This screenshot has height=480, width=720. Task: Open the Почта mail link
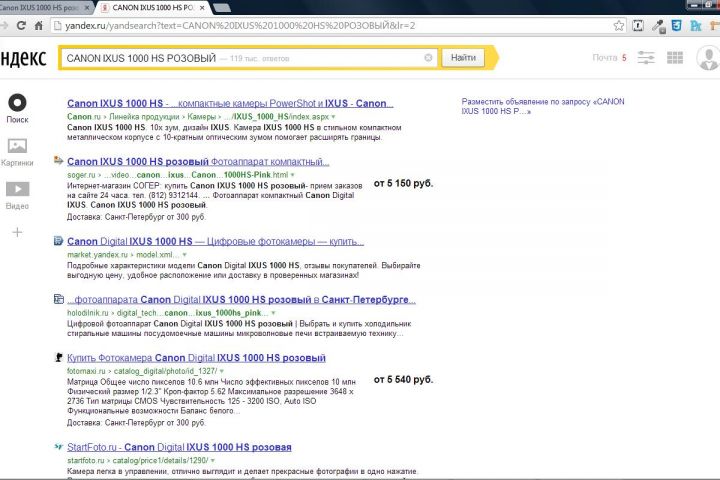tap(604, 58)
